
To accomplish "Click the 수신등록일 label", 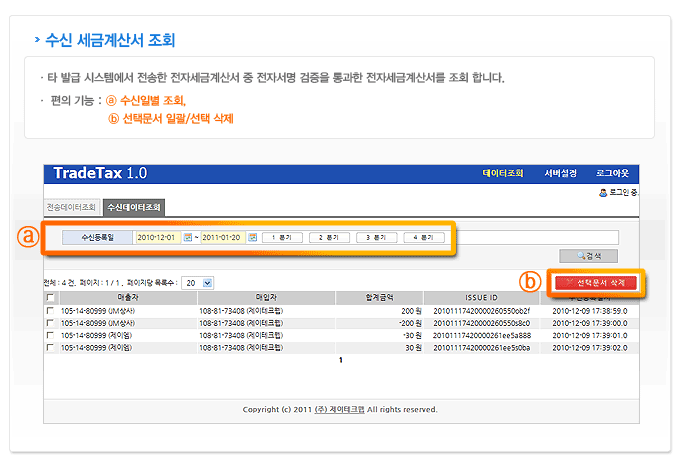I will (x=98, y=237).
